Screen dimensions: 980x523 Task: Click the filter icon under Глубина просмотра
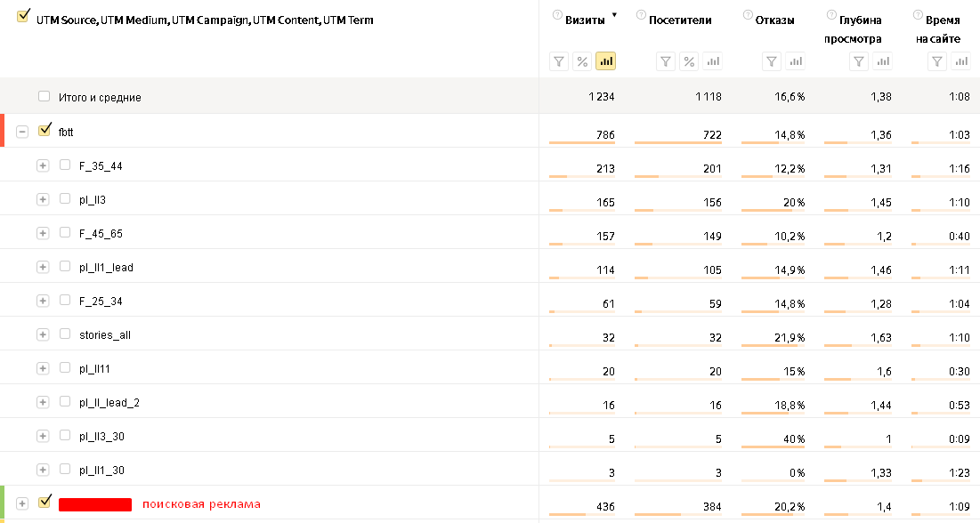tap(858, 61)
